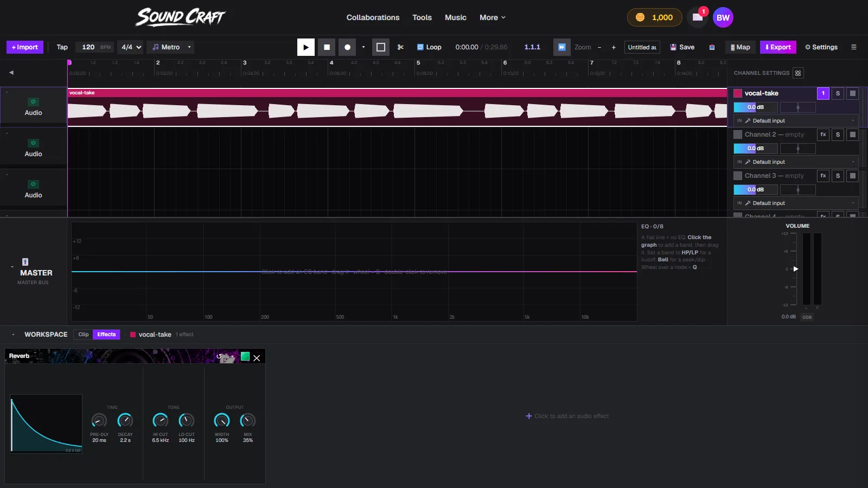Mute Channel 2

click(x=853, y=134)
